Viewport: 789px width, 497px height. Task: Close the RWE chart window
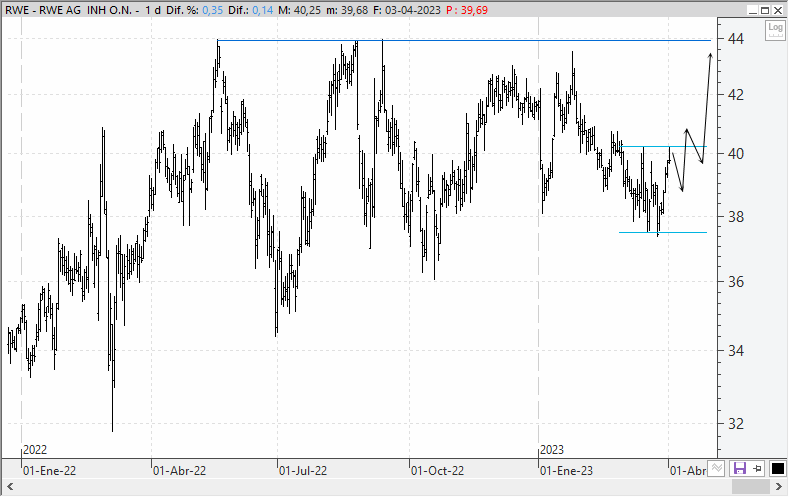[777, 10]
